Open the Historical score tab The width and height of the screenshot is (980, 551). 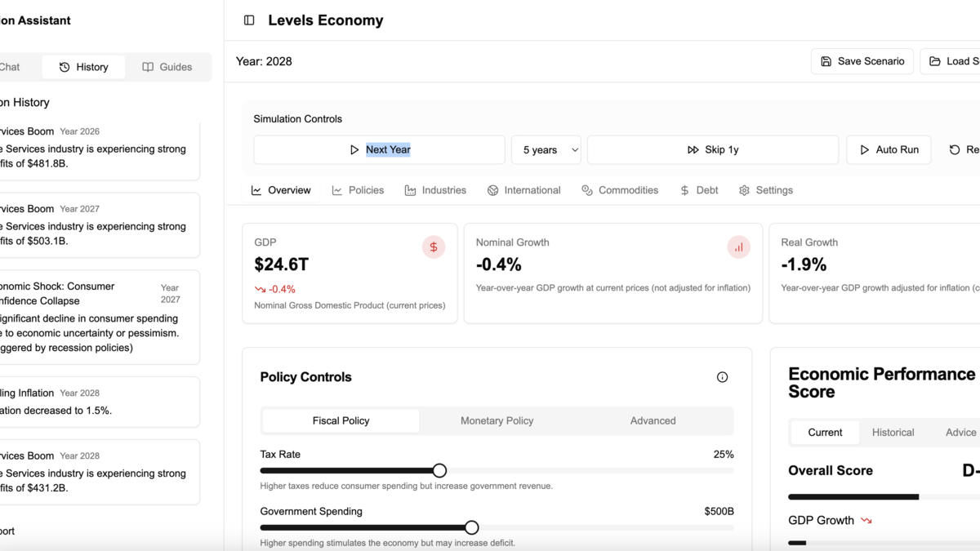(893, 432)
